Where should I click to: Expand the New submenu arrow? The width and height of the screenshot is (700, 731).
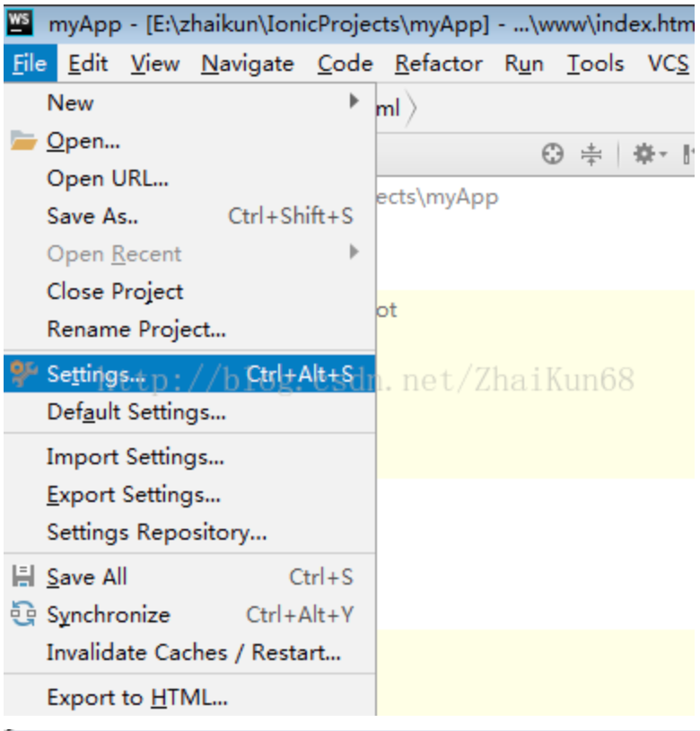point(354,101)
